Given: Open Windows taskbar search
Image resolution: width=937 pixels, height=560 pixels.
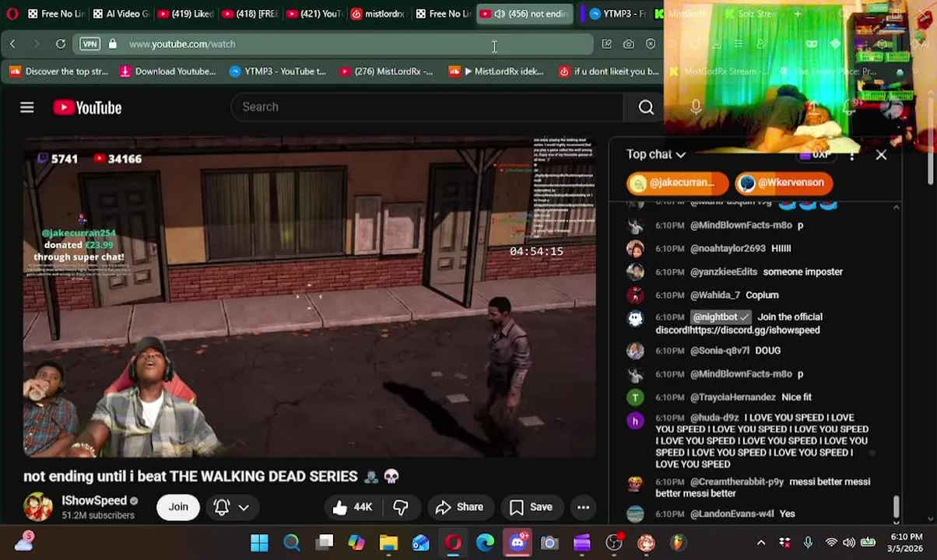Looking at the screenshot, I should point(292,543).
